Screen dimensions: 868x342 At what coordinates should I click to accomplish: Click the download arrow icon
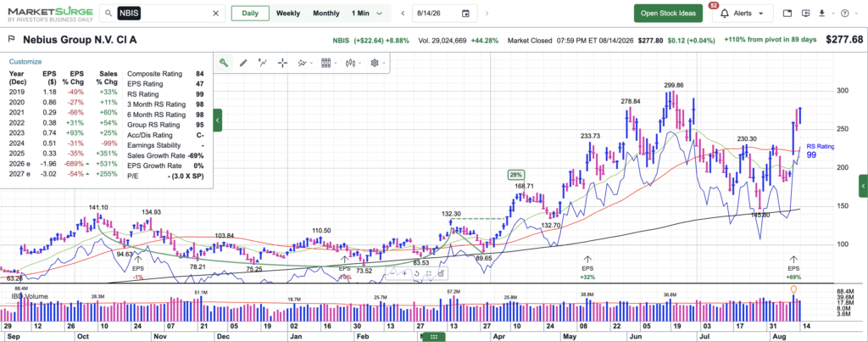pyautogui.click(x=821, y=13)
